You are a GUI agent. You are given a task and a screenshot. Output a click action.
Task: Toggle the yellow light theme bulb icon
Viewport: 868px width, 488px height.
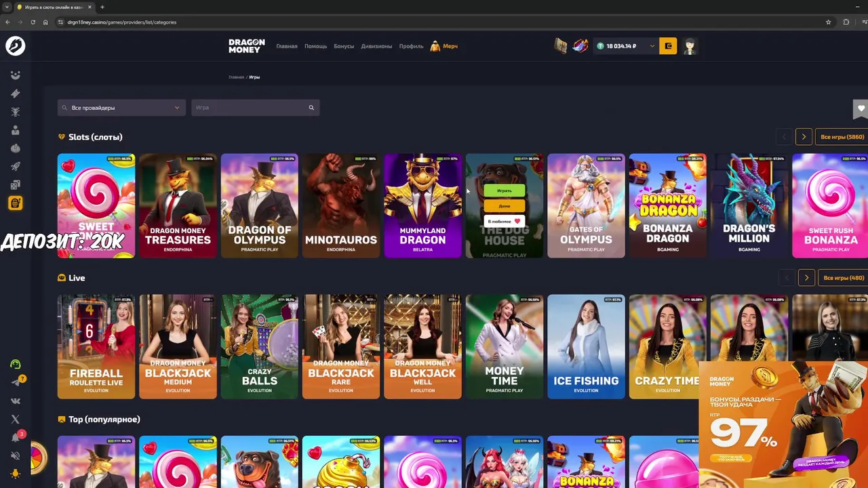16,474
